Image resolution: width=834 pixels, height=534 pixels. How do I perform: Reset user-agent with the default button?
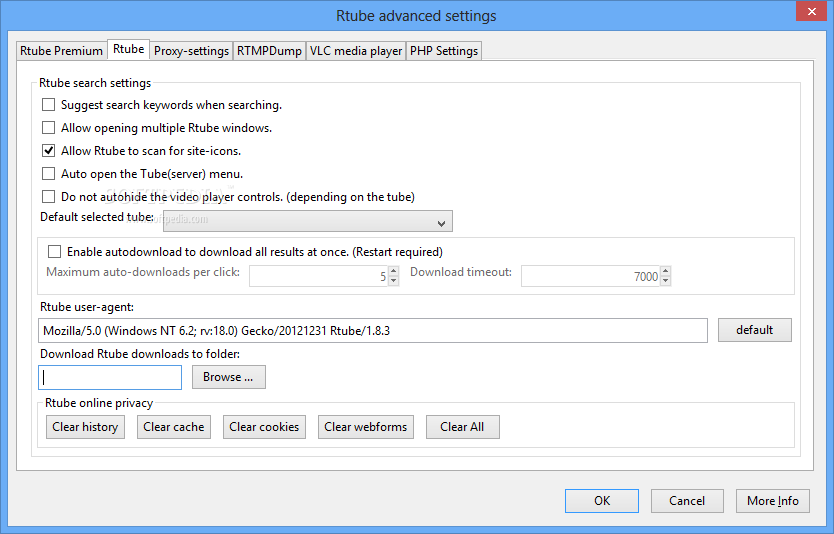tap(754, 330)
